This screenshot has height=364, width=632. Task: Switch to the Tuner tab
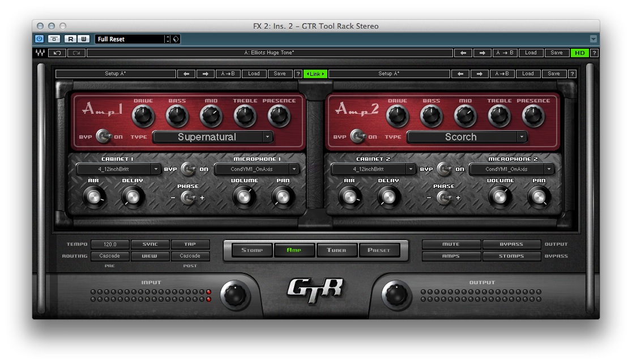336,250
